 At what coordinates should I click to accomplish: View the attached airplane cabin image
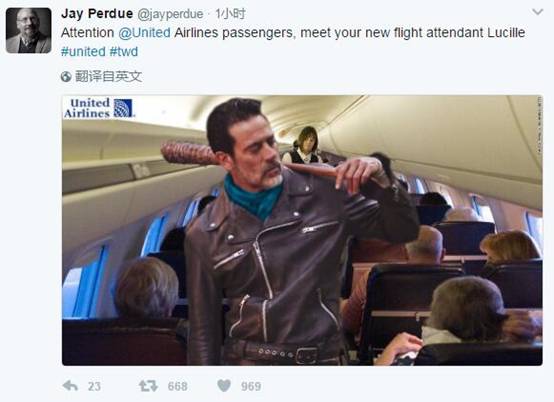tap(302, 230)
